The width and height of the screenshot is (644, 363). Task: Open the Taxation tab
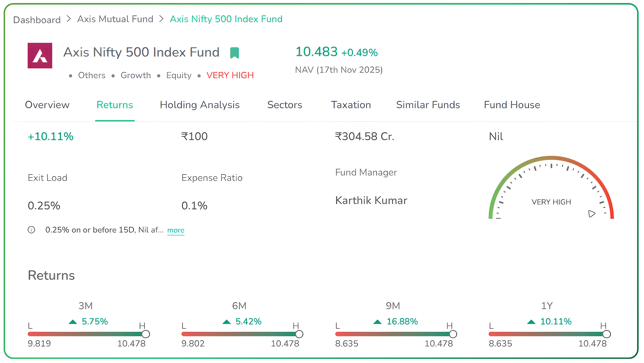[351, 105]
